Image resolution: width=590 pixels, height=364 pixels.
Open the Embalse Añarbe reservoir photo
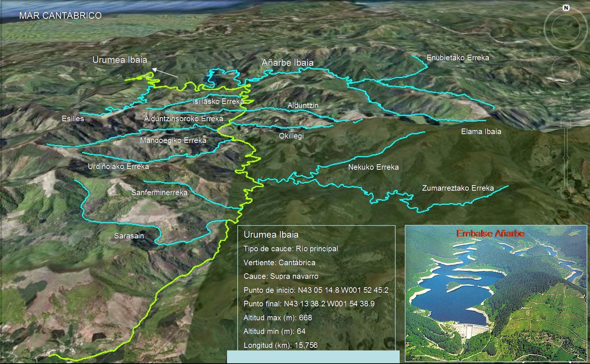pos(496,293)
